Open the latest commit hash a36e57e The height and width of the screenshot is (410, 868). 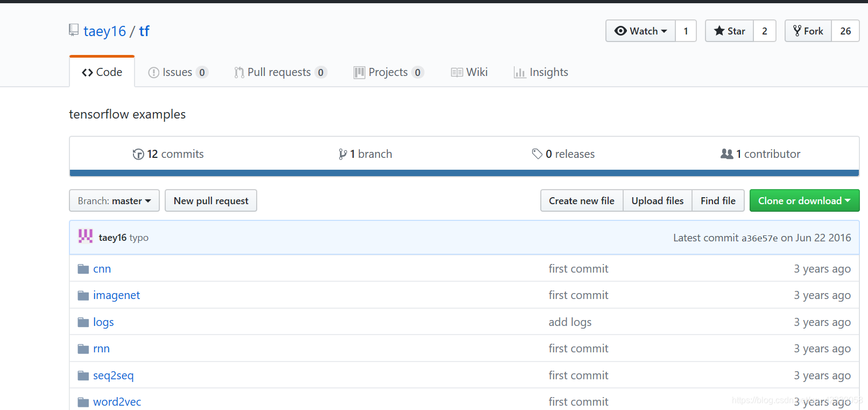pyautogui.click(x=759, y=238)
